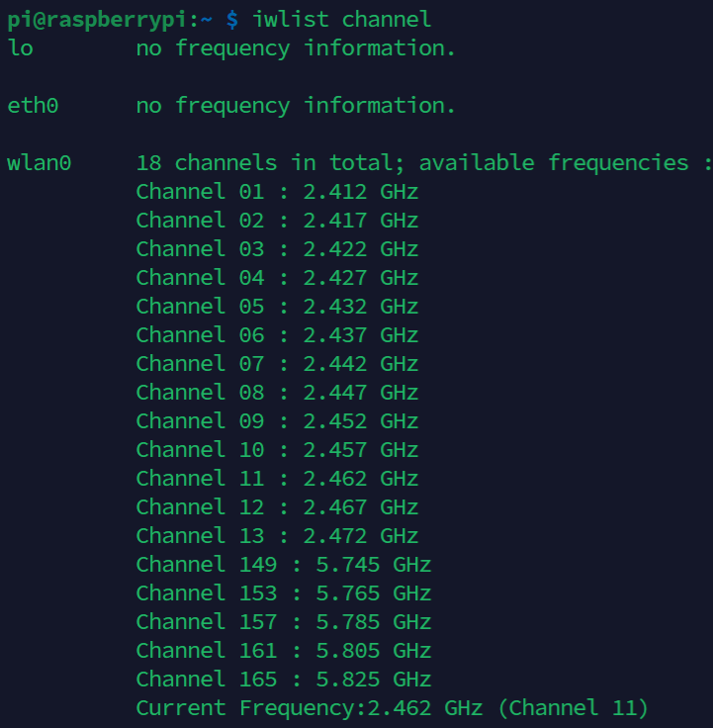The height and width of the screenshot is (728, 713).
Task: Click the Channel 157 : 5.785 GHz line
Action: (284, 622)
